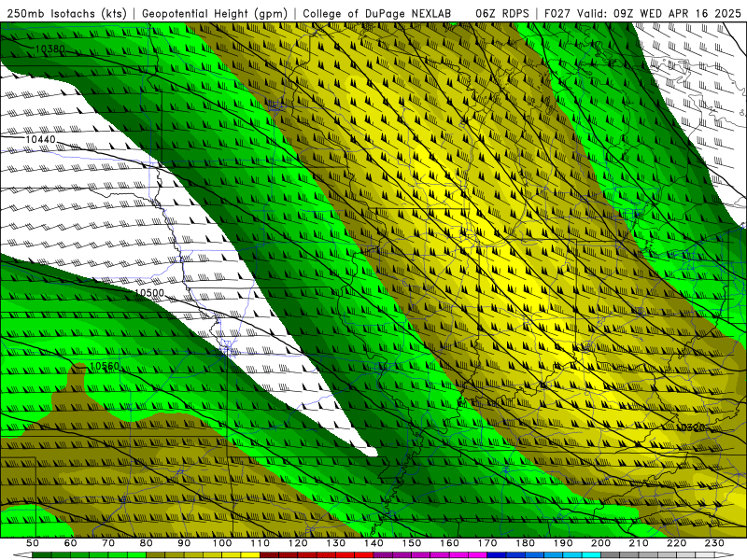Click the "Geopotential Height (gpm)" header label
This screenshot has width=747, height=560.
tap(215, 14)
